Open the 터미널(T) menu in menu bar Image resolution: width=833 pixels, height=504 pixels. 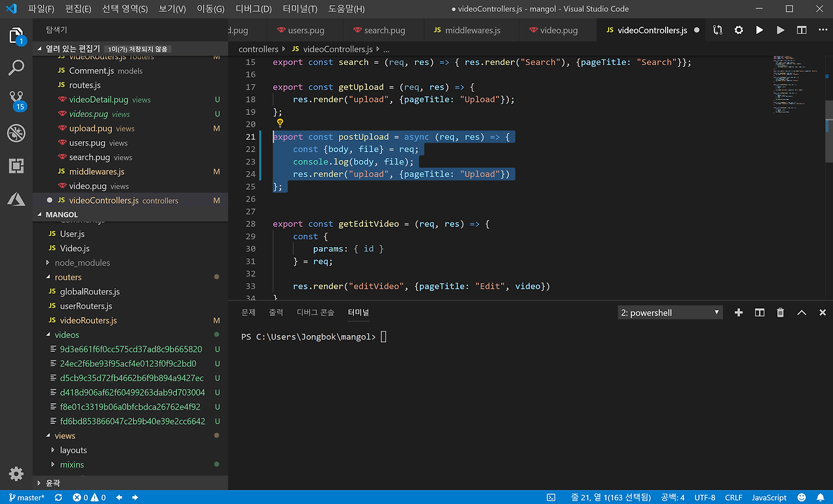(300, 9)
